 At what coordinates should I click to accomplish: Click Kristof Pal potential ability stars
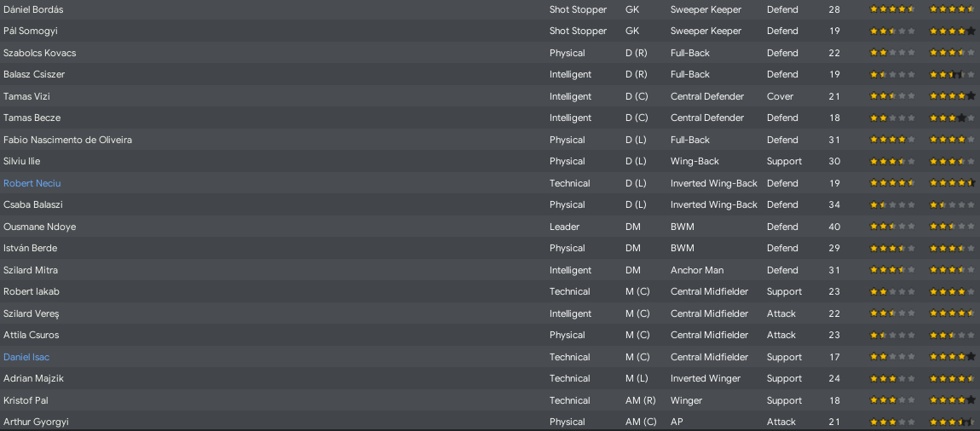click(x=952, y=399)
